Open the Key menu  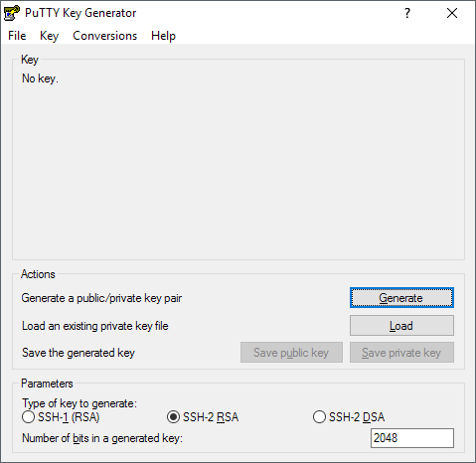pos(49,36)
